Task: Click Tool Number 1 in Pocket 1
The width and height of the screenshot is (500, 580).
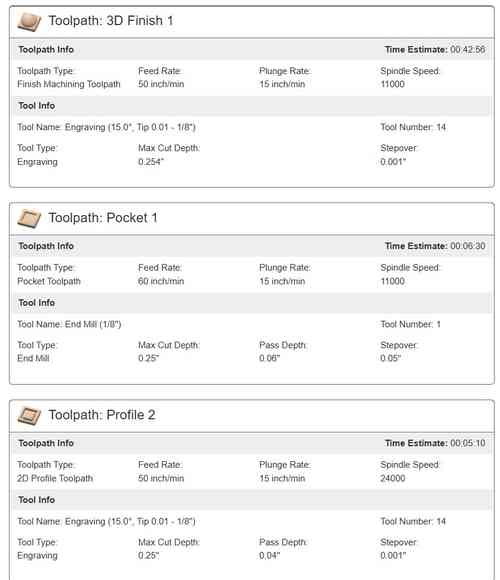Action: pos(410,324)
